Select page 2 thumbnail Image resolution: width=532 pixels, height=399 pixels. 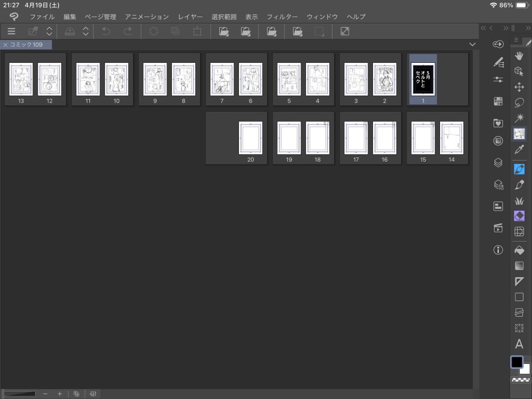(385, 79)
